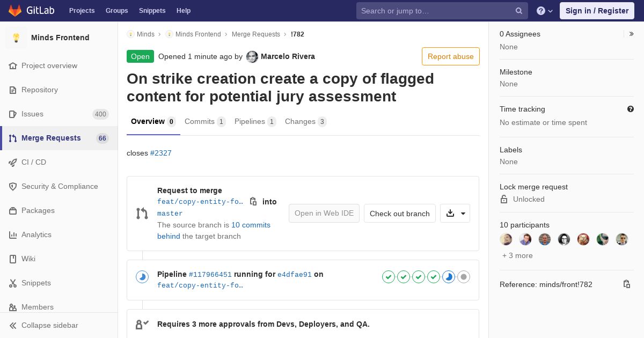This screenshot has height=338, width=644.
Task: Open the download dropdown menu
Action: [455, 214]
